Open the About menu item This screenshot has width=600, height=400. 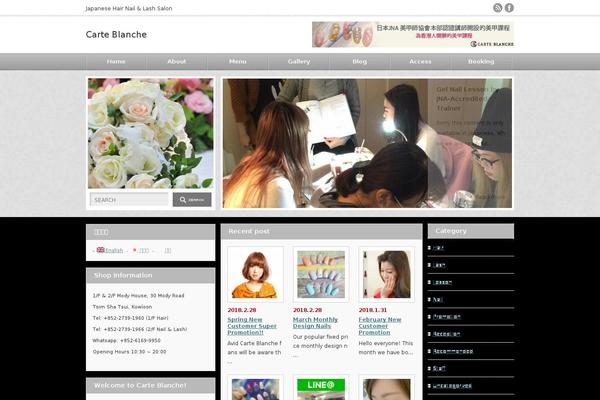click(177, 61)
